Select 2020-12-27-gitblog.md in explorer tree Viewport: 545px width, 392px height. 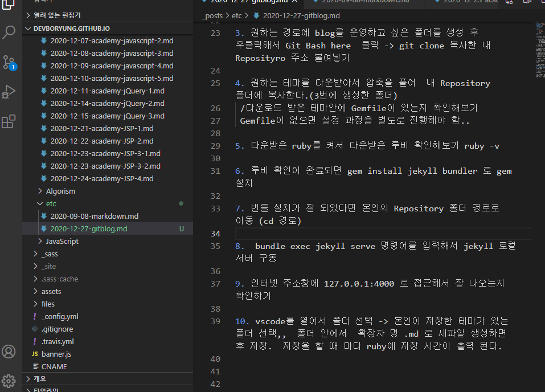(108, 228)
